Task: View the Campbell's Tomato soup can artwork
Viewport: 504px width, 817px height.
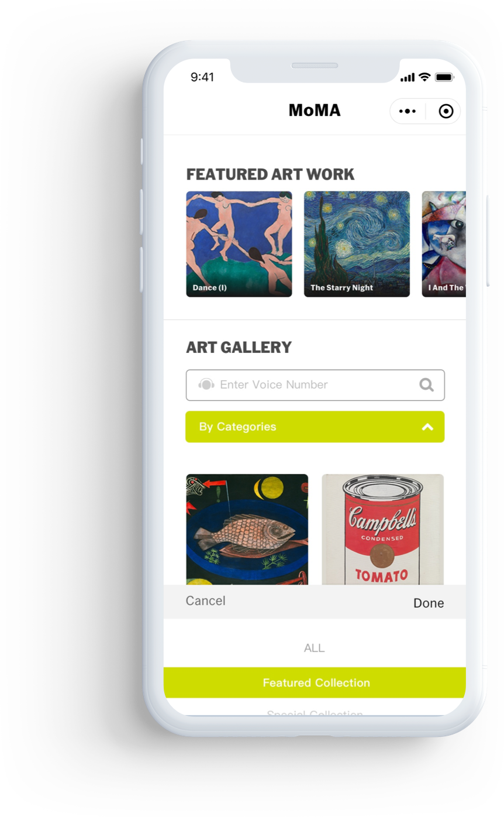Action: point(383,529)
